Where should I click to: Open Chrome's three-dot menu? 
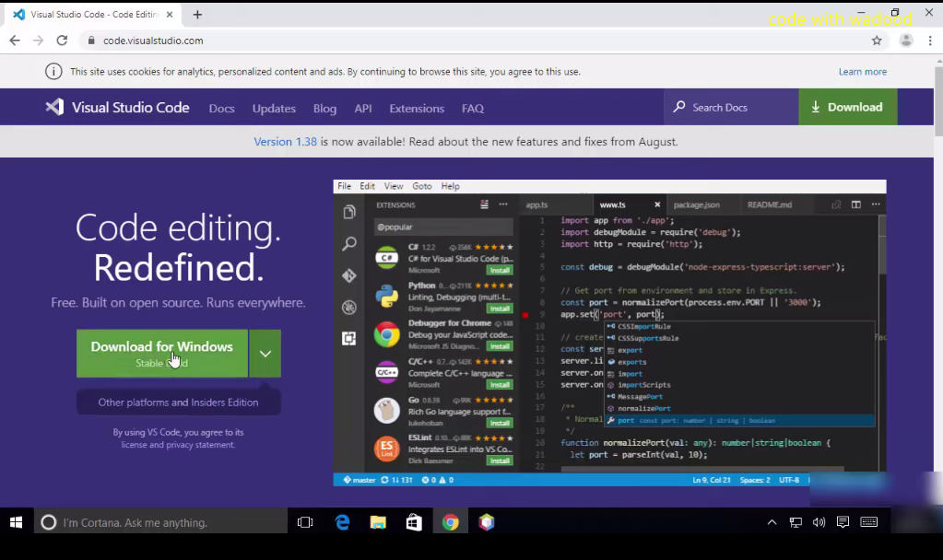(x=930, y=41)
